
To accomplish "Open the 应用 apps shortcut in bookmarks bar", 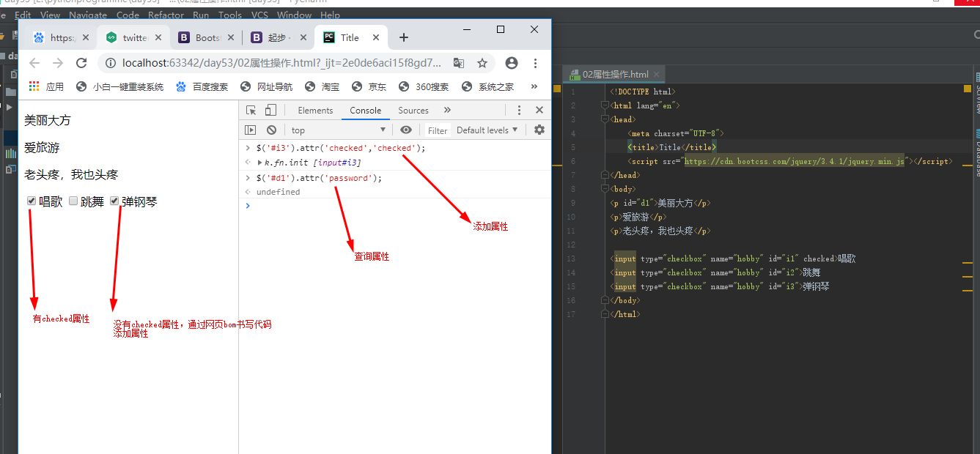I will coord(46,86).
